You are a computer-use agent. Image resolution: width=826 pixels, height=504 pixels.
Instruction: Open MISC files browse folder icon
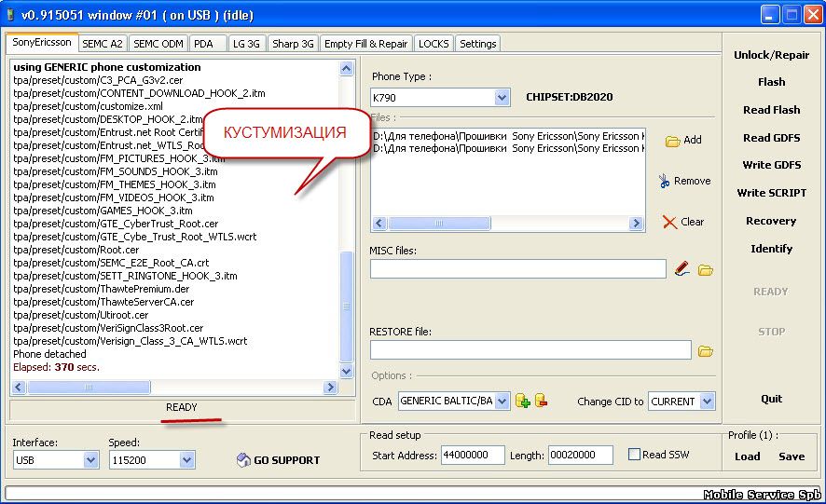point(706,270)
